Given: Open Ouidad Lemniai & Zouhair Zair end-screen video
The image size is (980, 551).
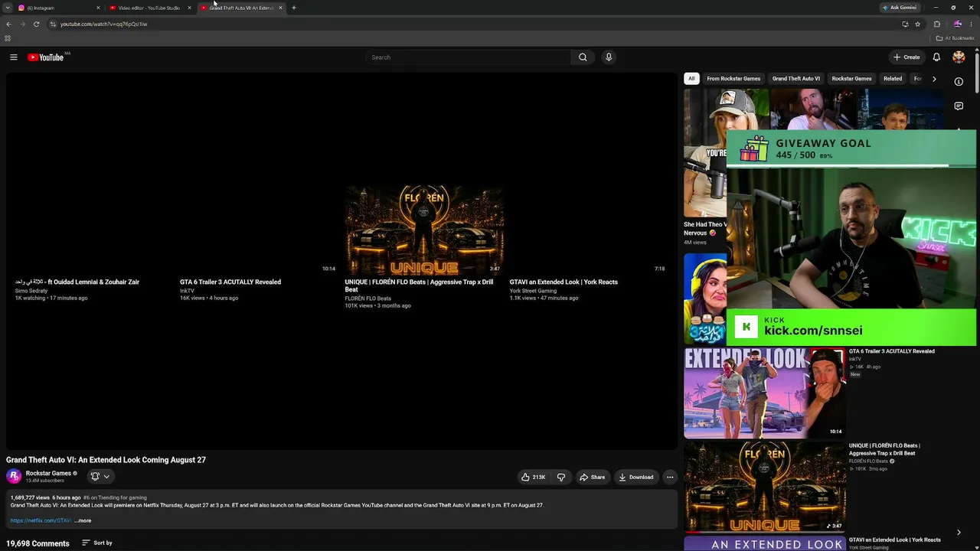Looking at the screenshot, I should click(77, 282).
